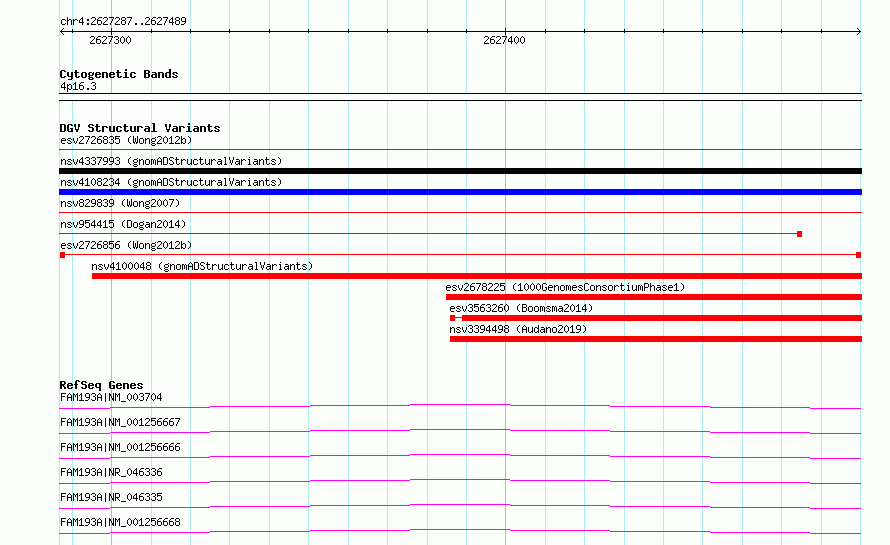This screenshot has height=545, width=890.
Task: Open nsv4337993 gnomAD variant label
Action: [171, 161]
